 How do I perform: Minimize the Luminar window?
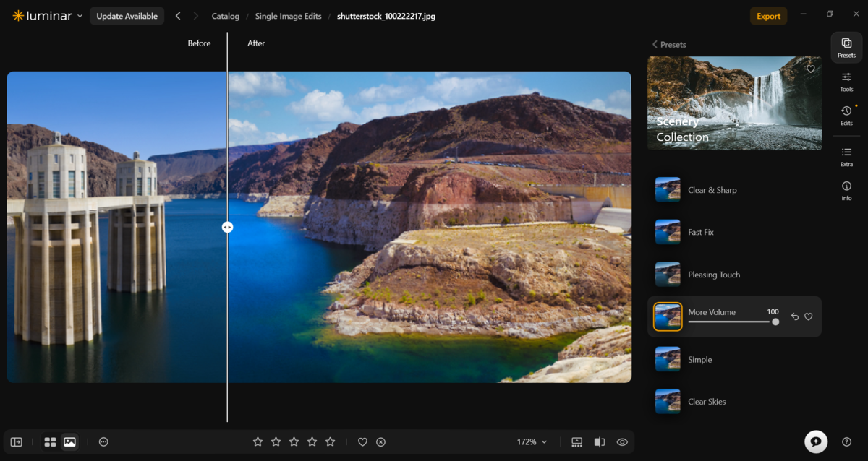[804, 14]
